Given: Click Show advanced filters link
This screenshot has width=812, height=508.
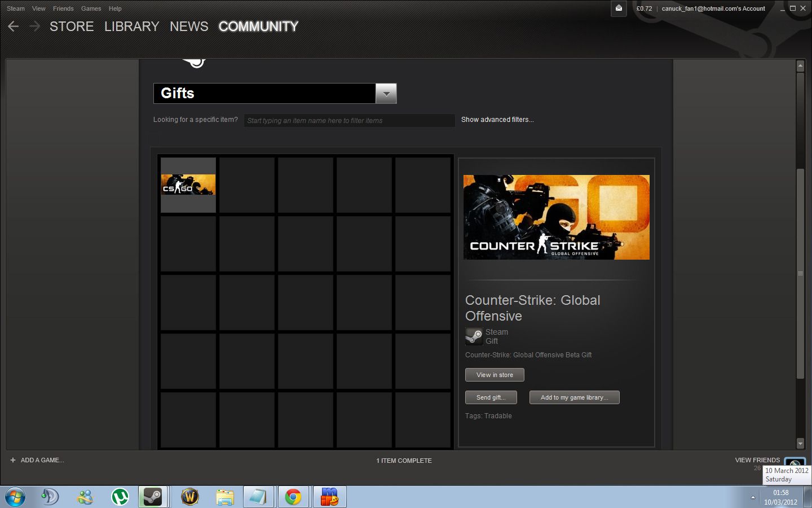Looking at the screenshot, I should (497, 120).
